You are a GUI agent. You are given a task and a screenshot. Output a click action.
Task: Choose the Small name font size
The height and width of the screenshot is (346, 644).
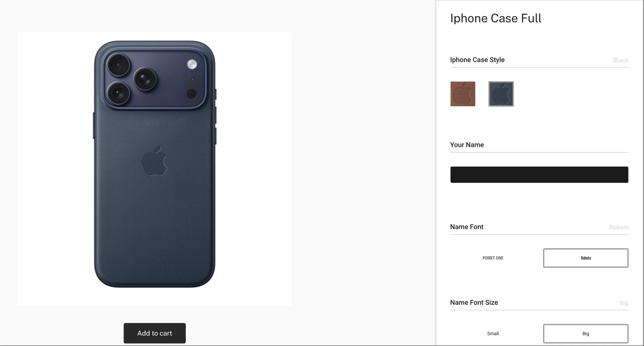tap(493, 334)
